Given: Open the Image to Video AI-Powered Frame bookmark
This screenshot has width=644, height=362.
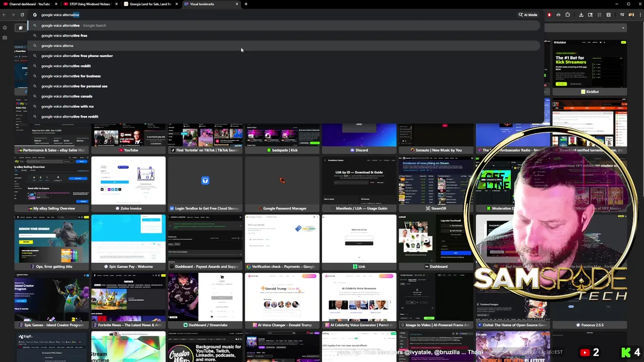Looking at the screenshot, I should coord(436,301).
